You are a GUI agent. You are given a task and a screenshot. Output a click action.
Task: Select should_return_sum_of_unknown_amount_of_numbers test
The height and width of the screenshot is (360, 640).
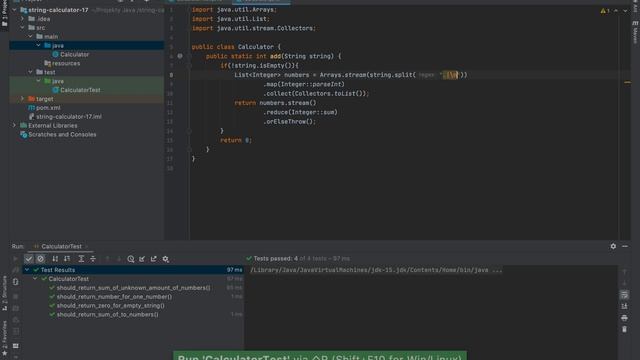133,288
